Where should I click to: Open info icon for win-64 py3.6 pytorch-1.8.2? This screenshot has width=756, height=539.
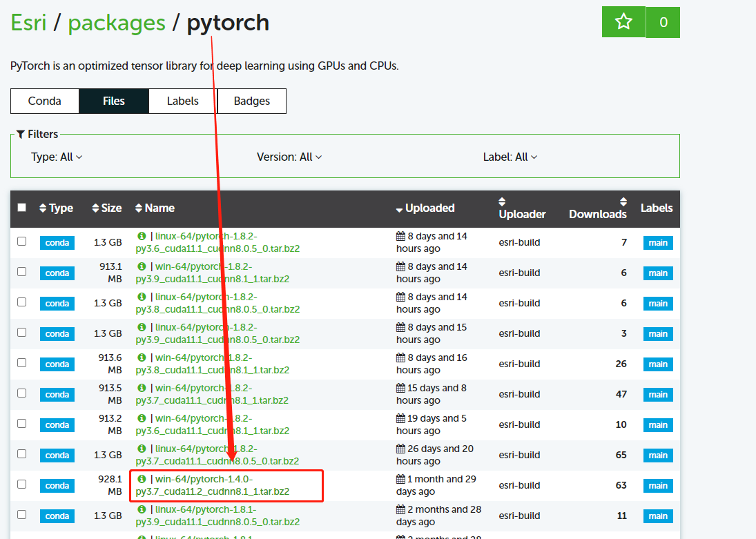(142, 418)
